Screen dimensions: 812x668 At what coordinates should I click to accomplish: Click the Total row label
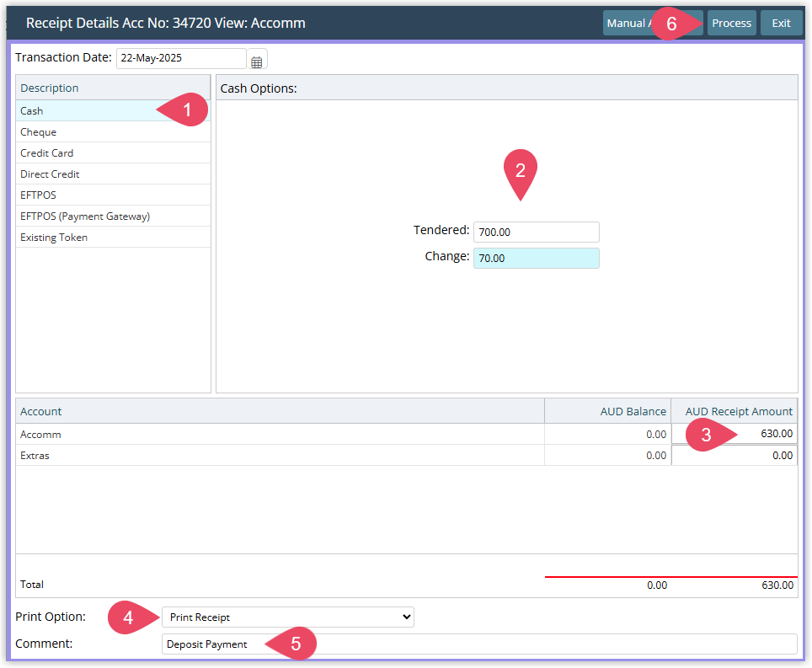click(32, 584)
